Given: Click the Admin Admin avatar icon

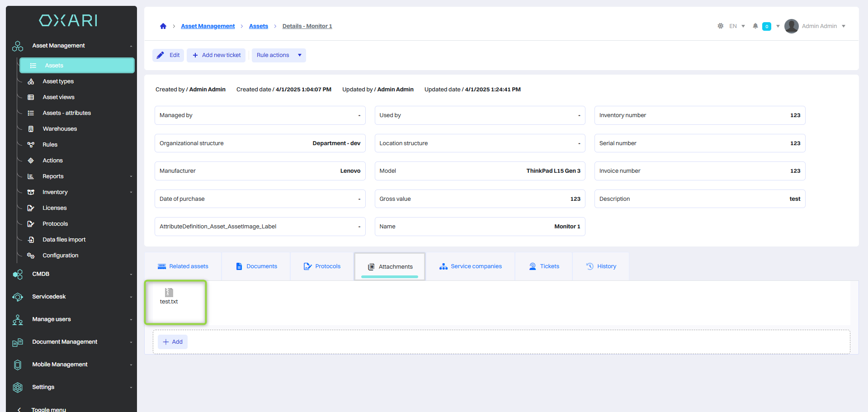Looking at the screenshot, I should 791,26.
